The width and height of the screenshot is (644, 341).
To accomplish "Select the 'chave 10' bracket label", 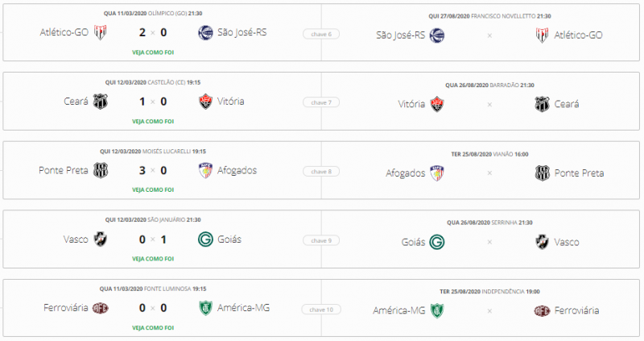I will coord(321,309).
